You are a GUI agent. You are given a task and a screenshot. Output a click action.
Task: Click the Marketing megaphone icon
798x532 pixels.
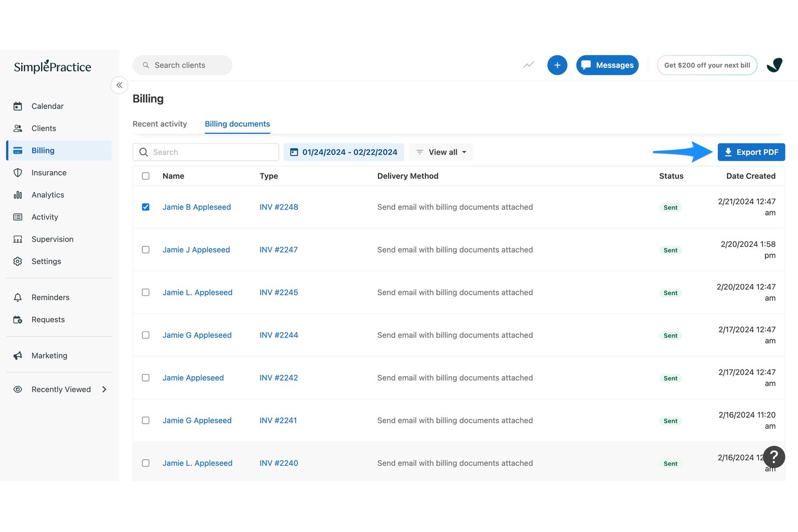pyautogui.click(x=18, y=355)
